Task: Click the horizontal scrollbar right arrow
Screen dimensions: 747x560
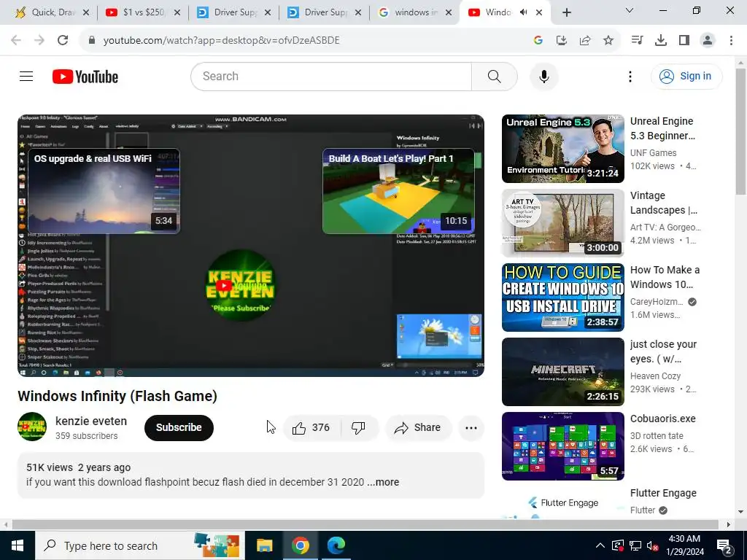Action: [729, 525]
